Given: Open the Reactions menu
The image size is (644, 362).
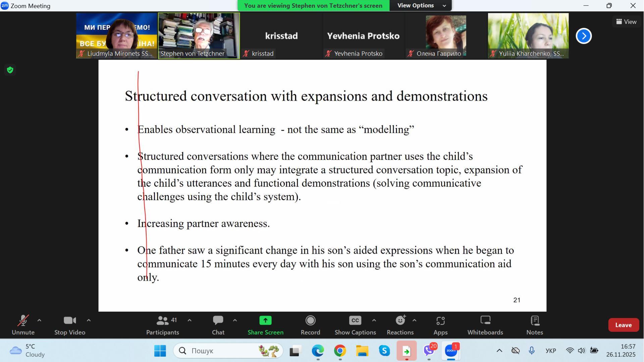Looking at the screenshot, I should [400, 325].
